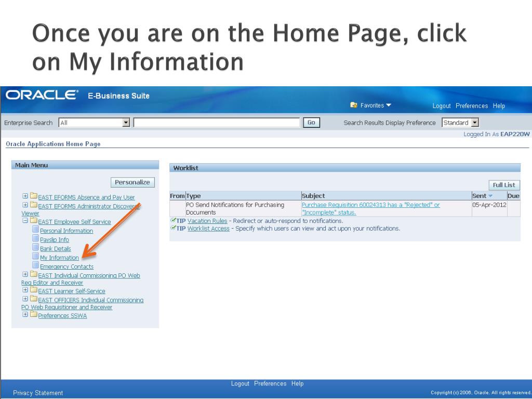Click Help in the top header
This screenshot has width=532, height=399.
(499, 106)
